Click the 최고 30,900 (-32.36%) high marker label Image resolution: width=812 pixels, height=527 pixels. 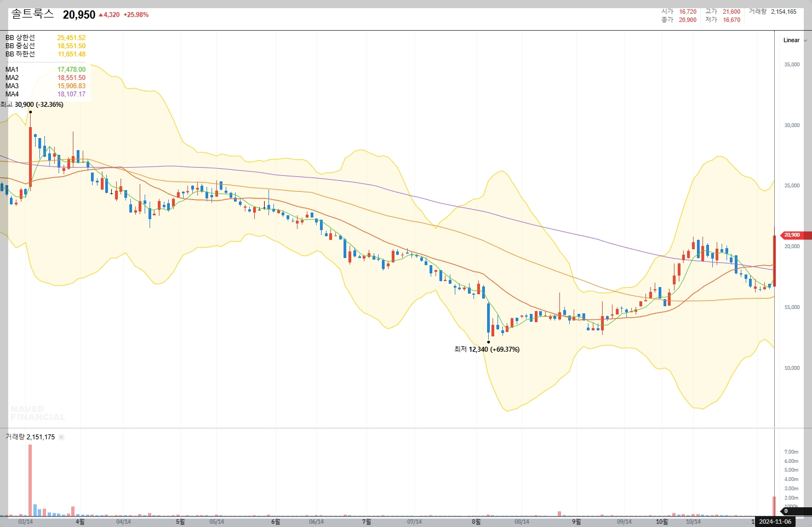pyautogui.click(x=32, y=105)
